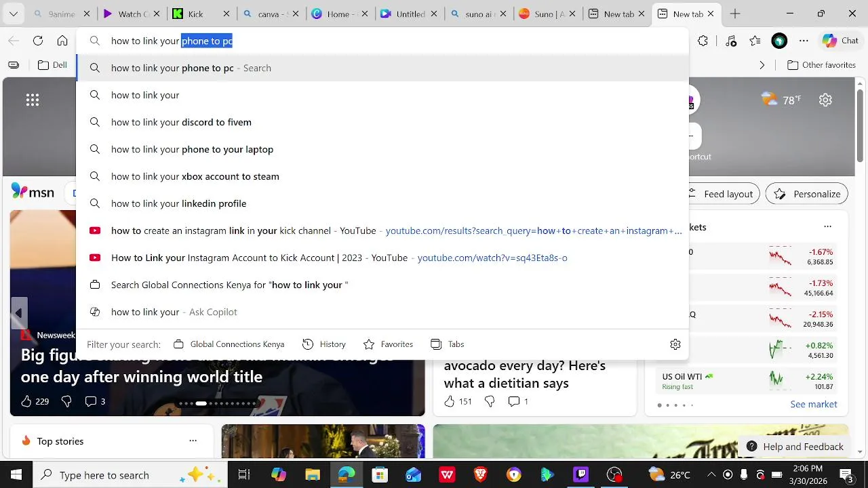Open comments on avocado article
Viewport: 868px width, 488px height.
coord(517,401)
